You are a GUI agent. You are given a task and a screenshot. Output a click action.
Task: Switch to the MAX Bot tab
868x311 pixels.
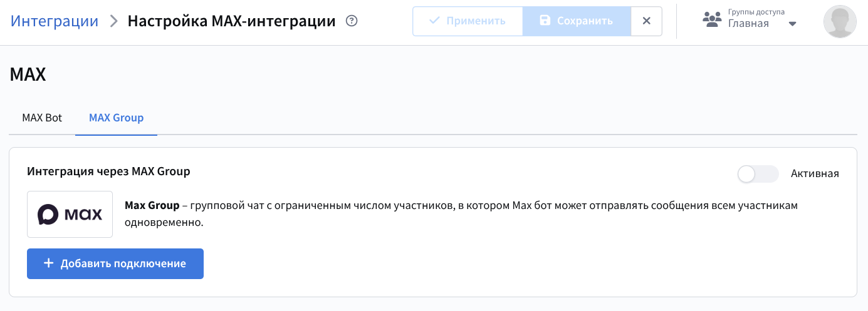(x=42, y=118)
